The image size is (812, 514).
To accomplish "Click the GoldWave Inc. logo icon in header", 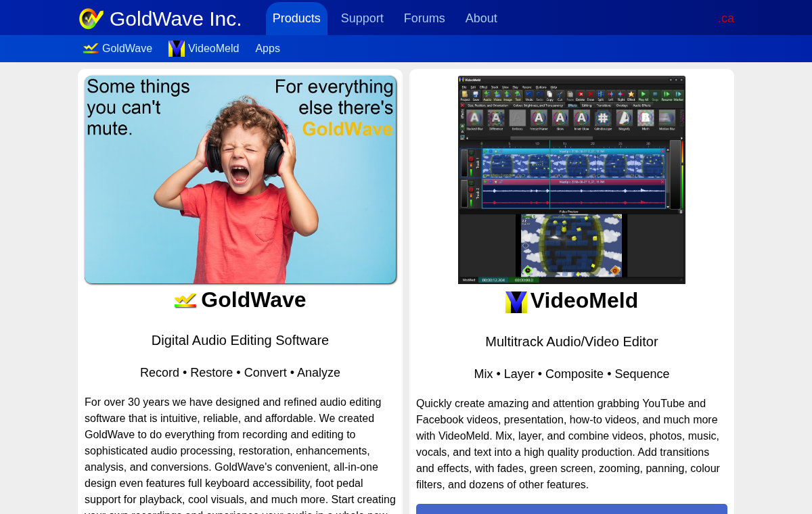I will (91, 18).
